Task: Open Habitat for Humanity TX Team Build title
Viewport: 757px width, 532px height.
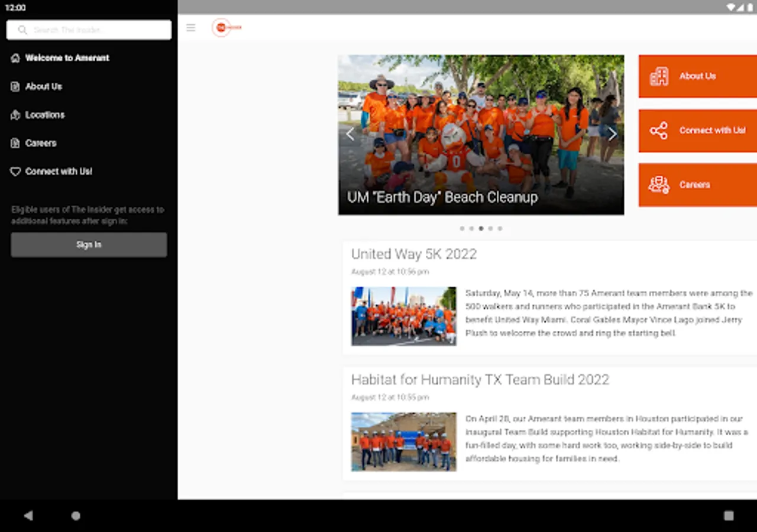Action: 480,379
